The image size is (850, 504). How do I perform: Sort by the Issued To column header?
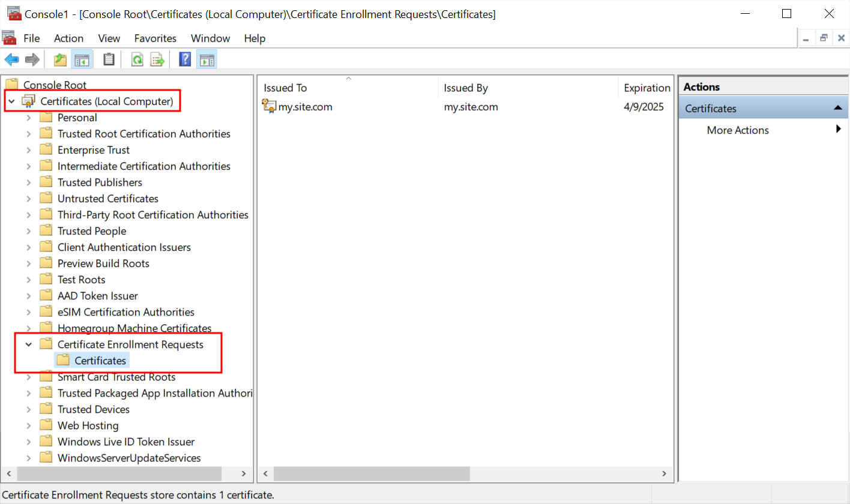tap(349, 88)
